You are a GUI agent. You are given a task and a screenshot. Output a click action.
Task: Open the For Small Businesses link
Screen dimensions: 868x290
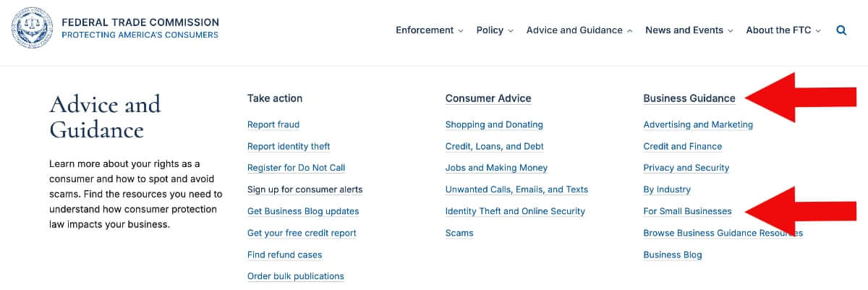click(687, 211)
